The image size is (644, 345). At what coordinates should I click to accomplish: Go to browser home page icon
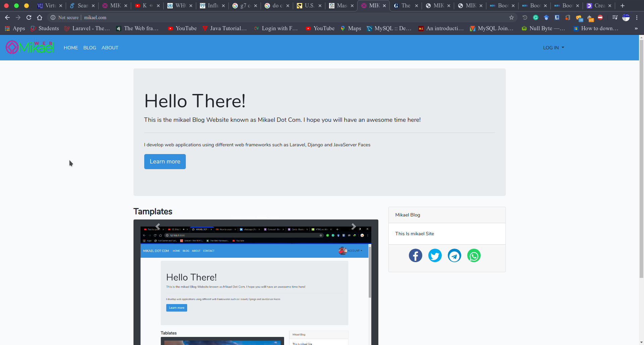pos(40,17)
